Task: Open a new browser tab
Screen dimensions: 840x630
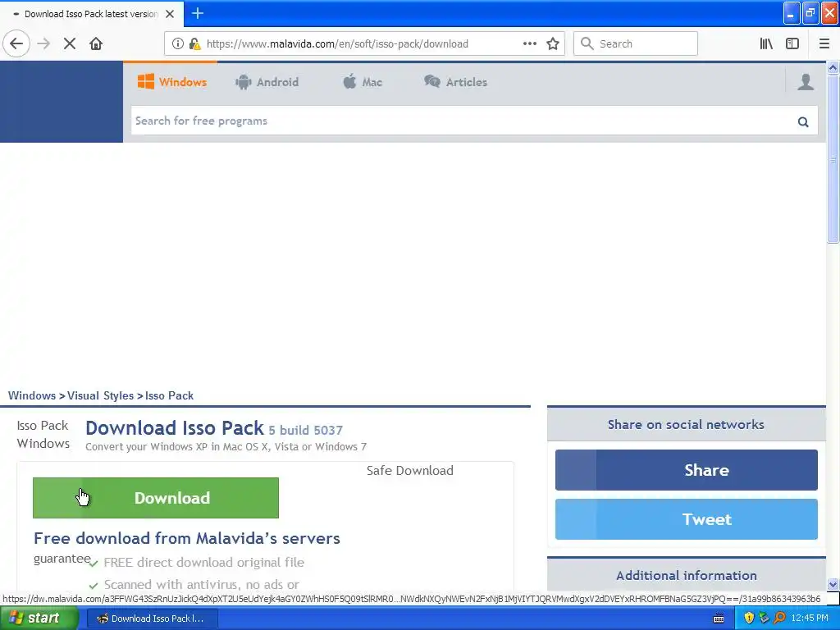Action: (x=198, y=13)
